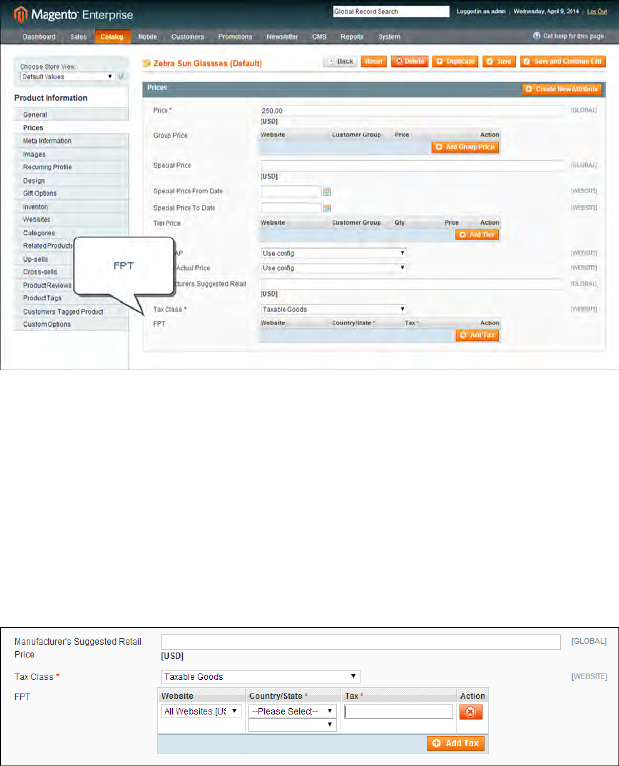Select the Gift Options tab

(x=71, y=193)
